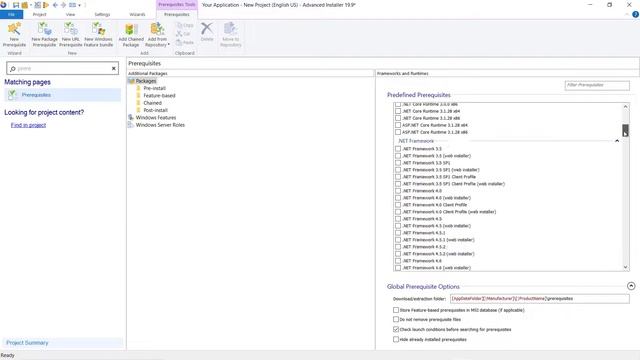This screenshot has width=640, height=360.
Task: Collapse the .NET Framework group
Action: point(617,141)
